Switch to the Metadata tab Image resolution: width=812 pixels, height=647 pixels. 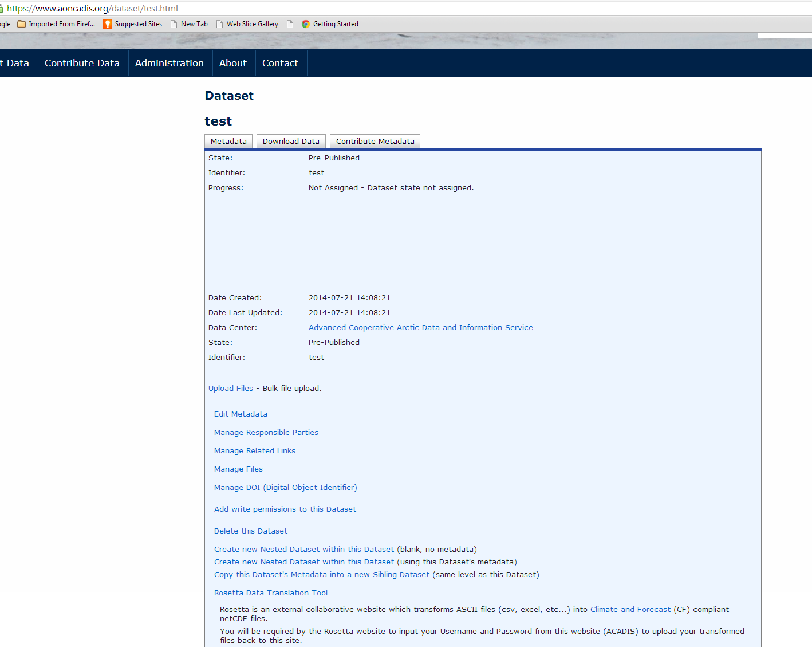[x=228, y=142]
